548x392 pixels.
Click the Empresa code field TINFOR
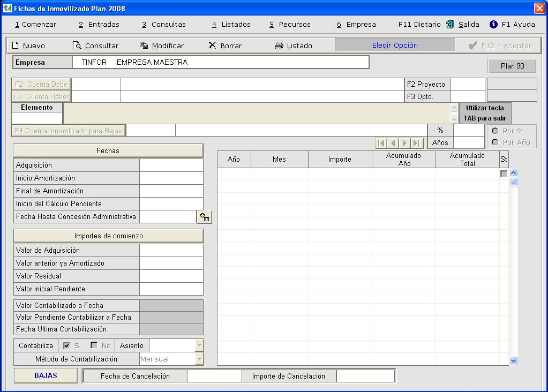point(94,62)
